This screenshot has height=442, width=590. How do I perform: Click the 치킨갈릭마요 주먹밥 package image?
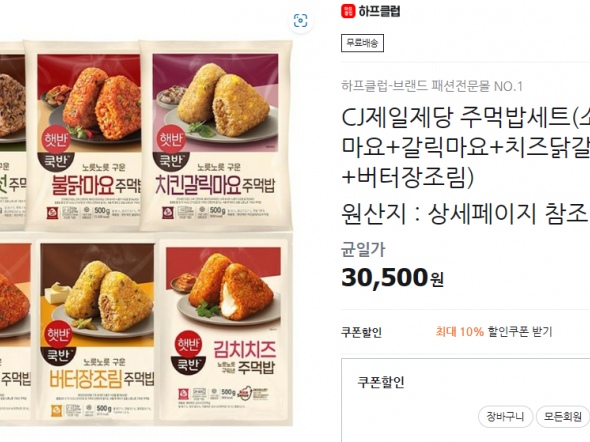(x=216, y=135)
